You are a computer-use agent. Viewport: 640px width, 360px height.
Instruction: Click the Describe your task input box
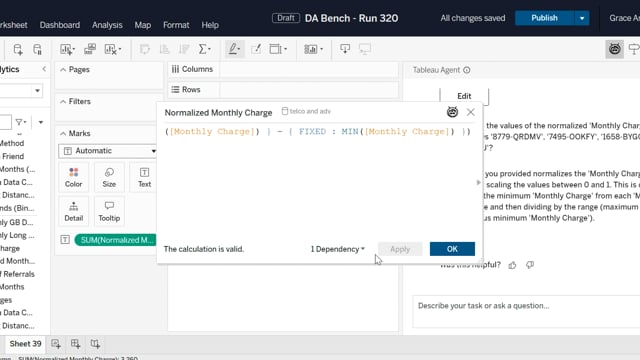pos(526,311)
